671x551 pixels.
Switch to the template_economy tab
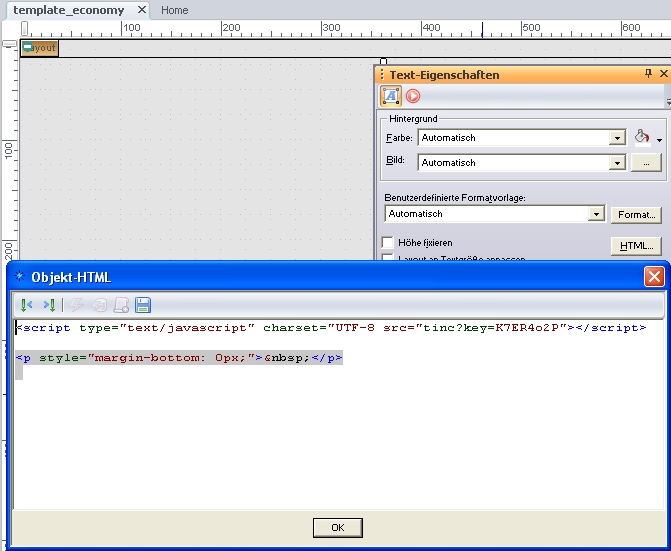[68, 10]
